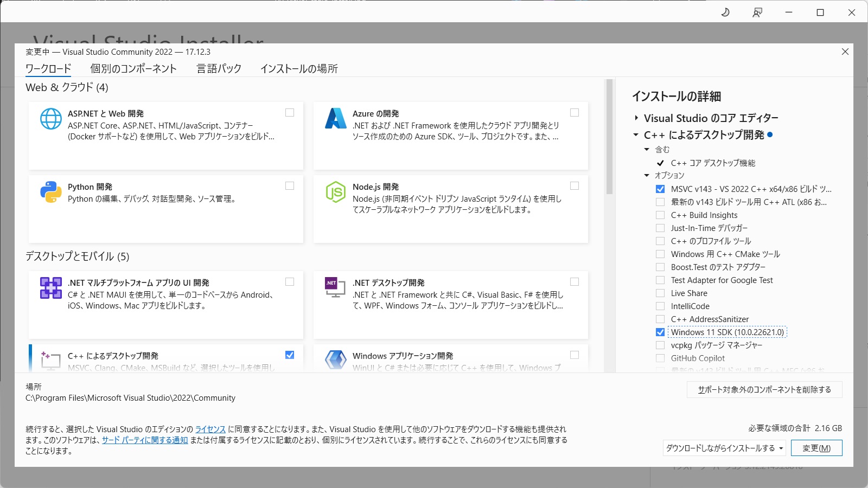Screen dimensions: 868x488
Task: Click the .NET desktop development monitor icon
Action: [x=335, y=287]
